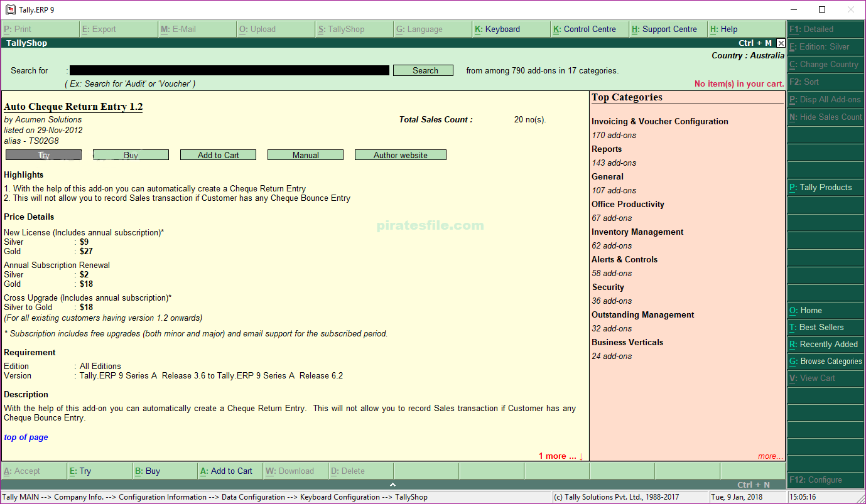Image resolution: width=866 pixels, height=504 pixels.
Task: Open Invoicing & Voucher Configuration category
Action: point(660,121)
